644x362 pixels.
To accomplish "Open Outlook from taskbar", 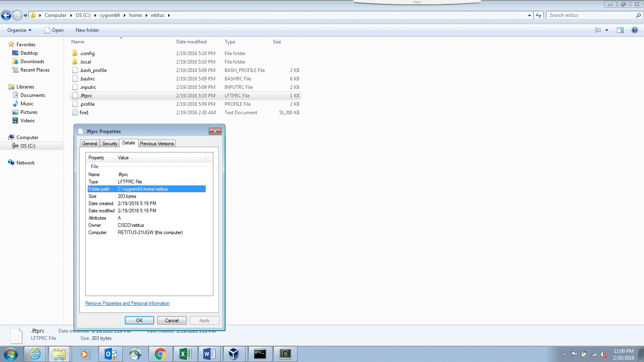I will pyautogui.click(x=110, y=354).
